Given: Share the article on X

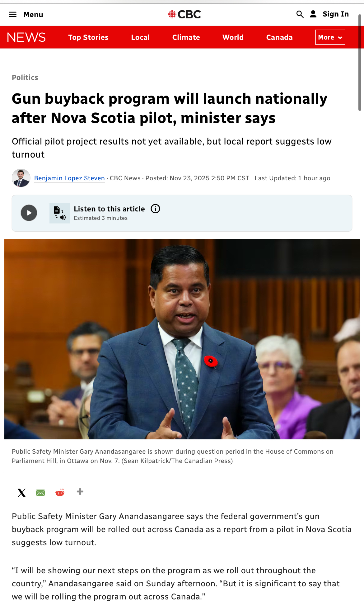Looking at the screenshot, I should coord(22,493).
